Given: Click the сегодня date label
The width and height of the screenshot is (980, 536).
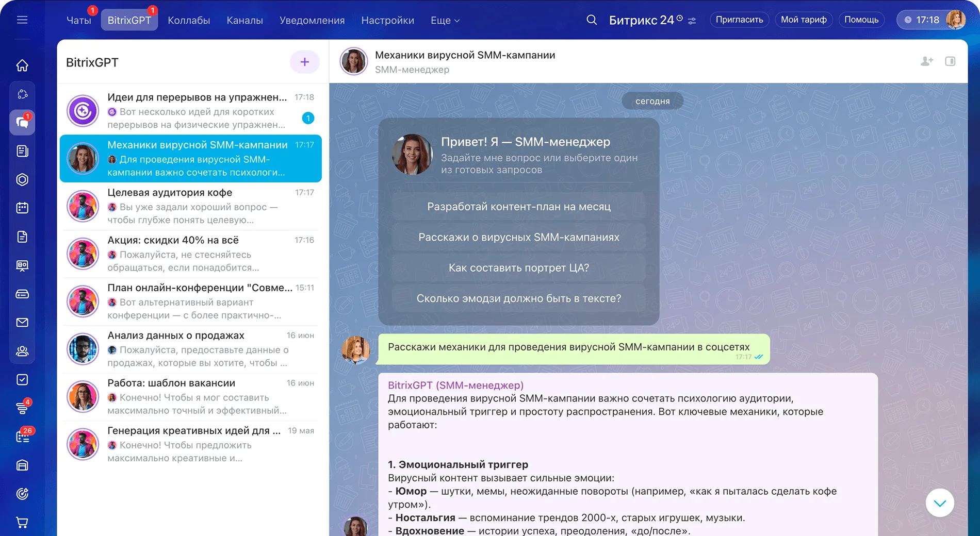Looking at the screenshot, I should [x=652, y=101].
